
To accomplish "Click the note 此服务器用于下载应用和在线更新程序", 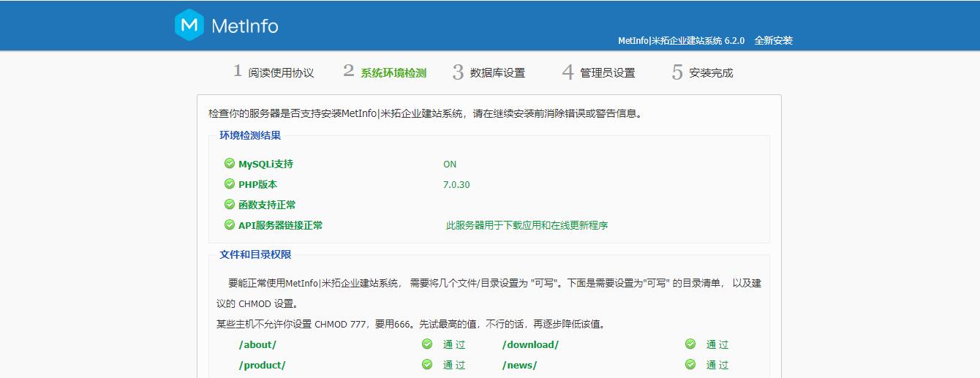I will [527, 225].
